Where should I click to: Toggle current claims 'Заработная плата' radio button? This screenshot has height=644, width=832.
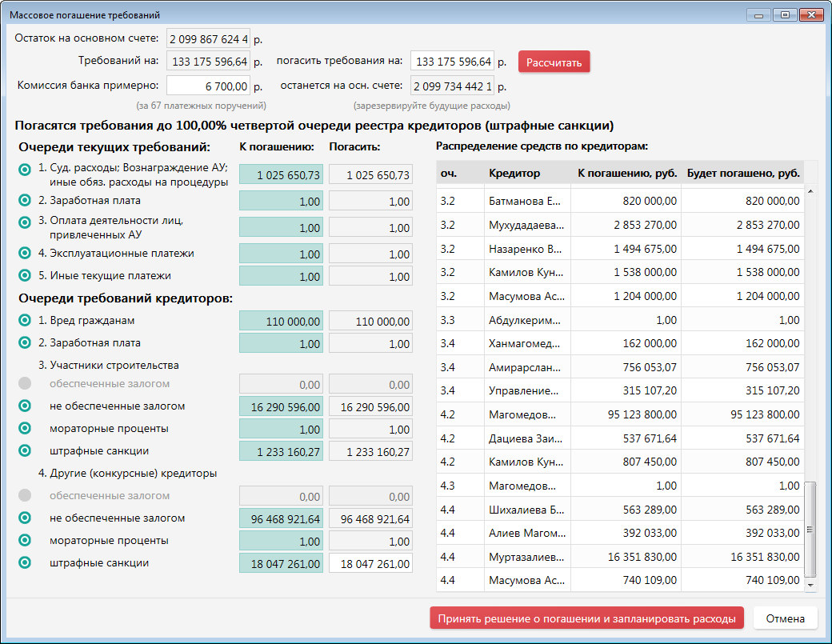tap(25, 201)
